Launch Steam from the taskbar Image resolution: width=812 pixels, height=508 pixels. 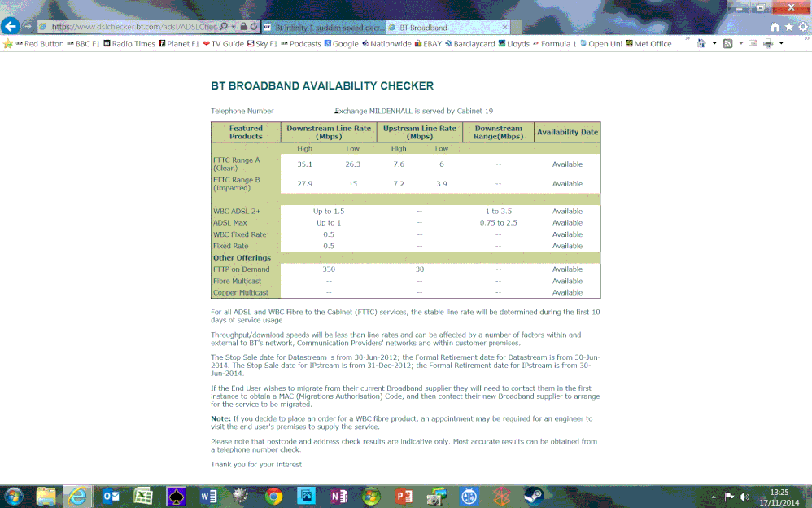(x=534, y=497)
